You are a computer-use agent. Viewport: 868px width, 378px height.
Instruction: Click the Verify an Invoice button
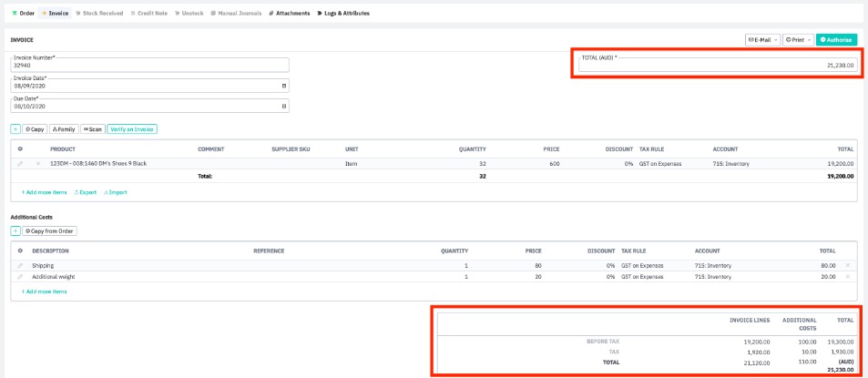click(x=132, y=129)
